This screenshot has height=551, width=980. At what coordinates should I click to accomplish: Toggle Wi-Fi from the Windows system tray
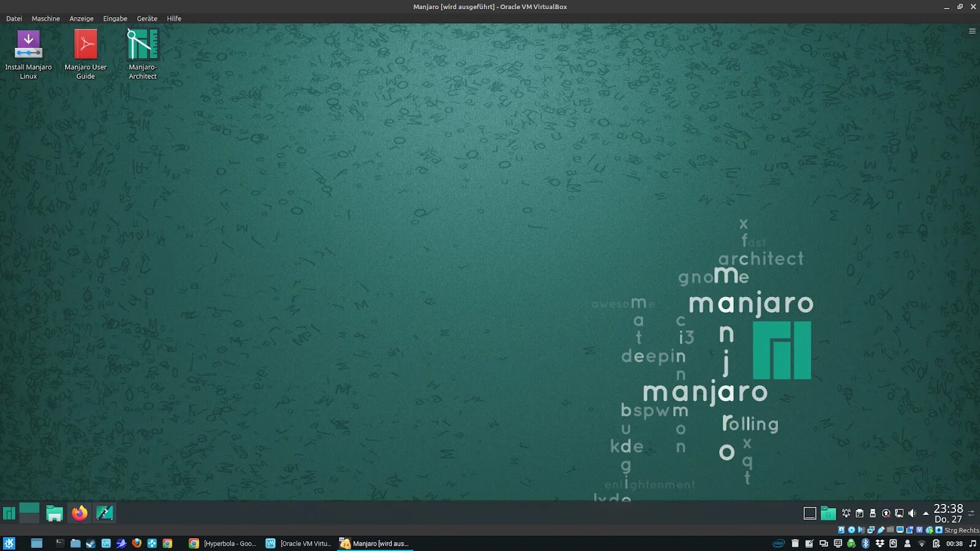click(922, 544)
